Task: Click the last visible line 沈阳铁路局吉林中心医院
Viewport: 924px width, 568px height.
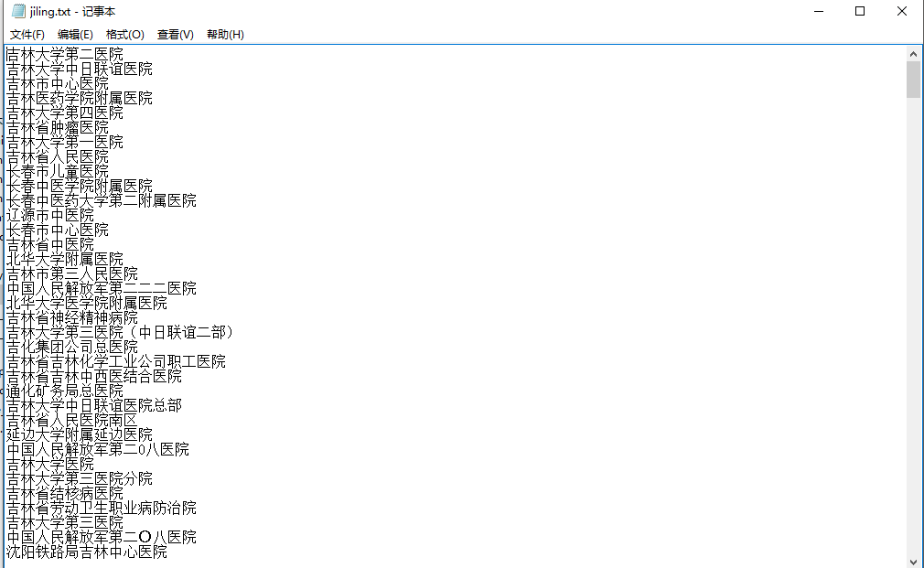Action: coord(87,552)
